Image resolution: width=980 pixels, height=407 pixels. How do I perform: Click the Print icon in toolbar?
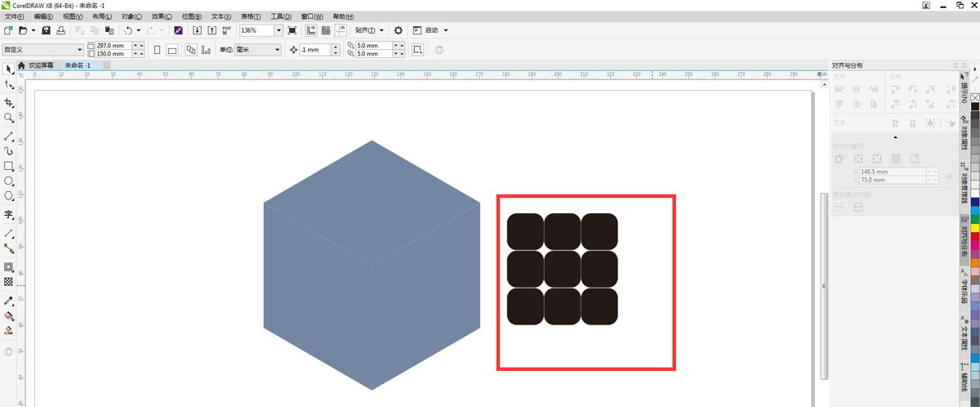click(63, 30)
